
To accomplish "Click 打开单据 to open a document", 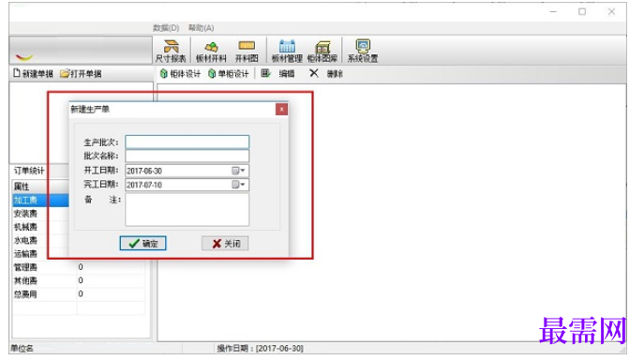I will tap(81, 73).
